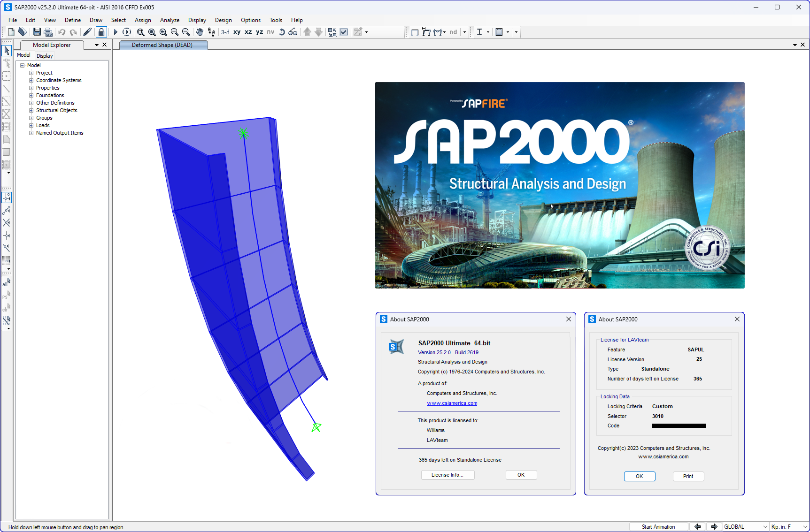Open the www.csiamerica.com hyperlink
The width and height of the screenshot is (810, 532).
pos(452,403)
